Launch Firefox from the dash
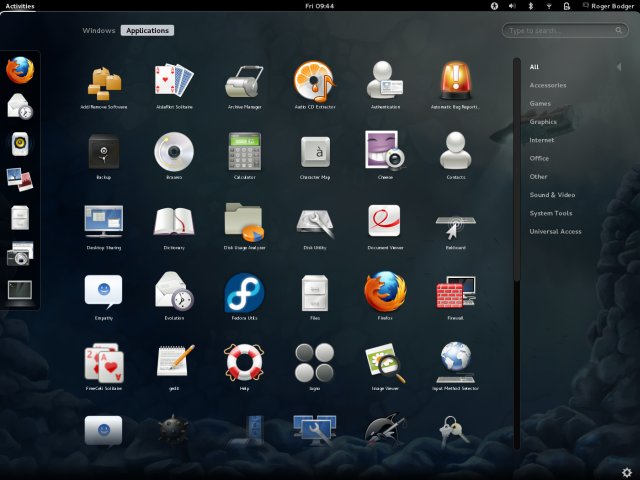This screenshot has width=640, height=480. point(20,70)
